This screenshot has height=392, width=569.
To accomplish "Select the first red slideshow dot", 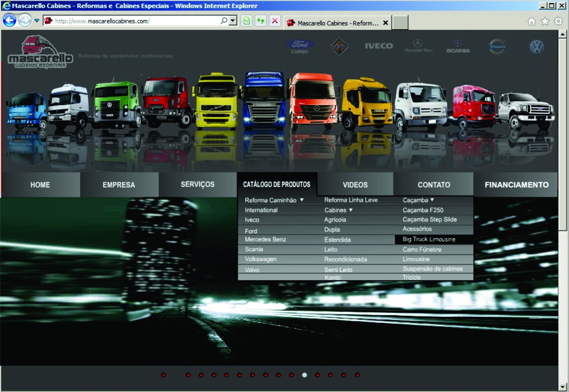I will [x=164, y=375].
